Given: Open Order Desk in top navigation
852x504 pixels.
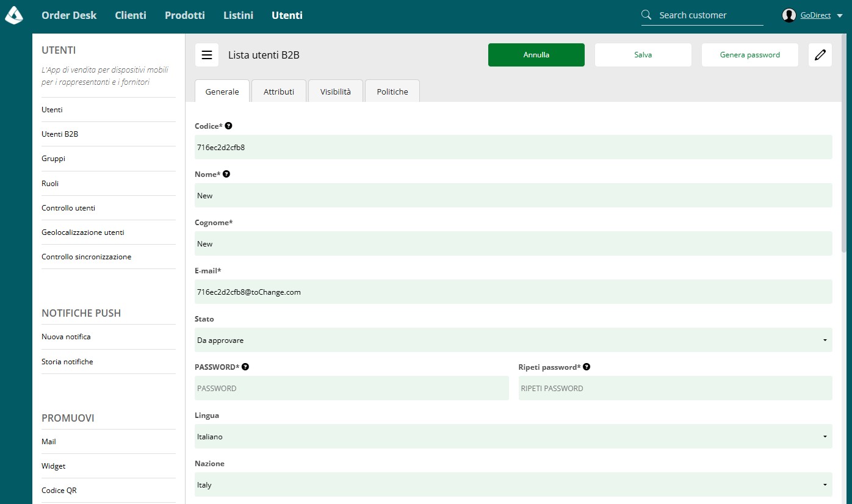Looking at the screenshot, I should (69, 15).
